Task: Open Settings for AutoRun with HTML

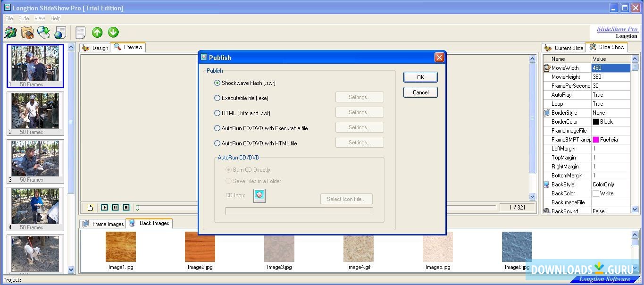Action: pyautogui.click(x=360, y=142)
